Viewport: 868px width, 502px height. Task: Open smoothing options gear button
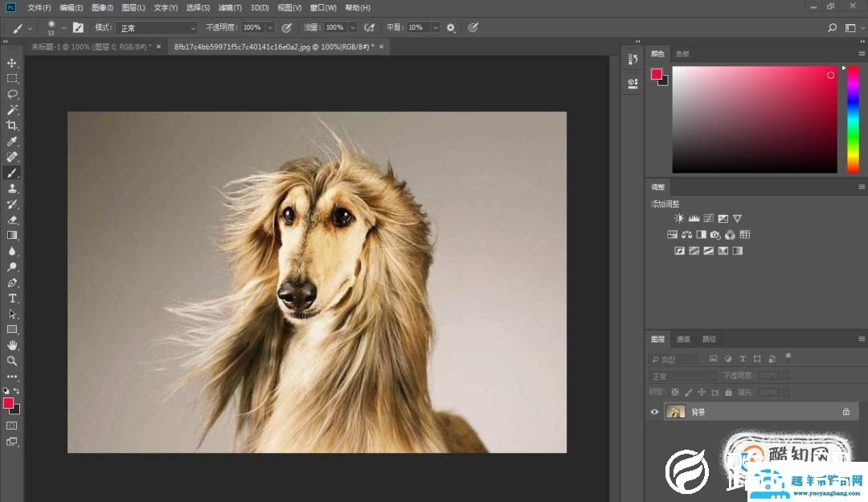click(x=451, y=27)
